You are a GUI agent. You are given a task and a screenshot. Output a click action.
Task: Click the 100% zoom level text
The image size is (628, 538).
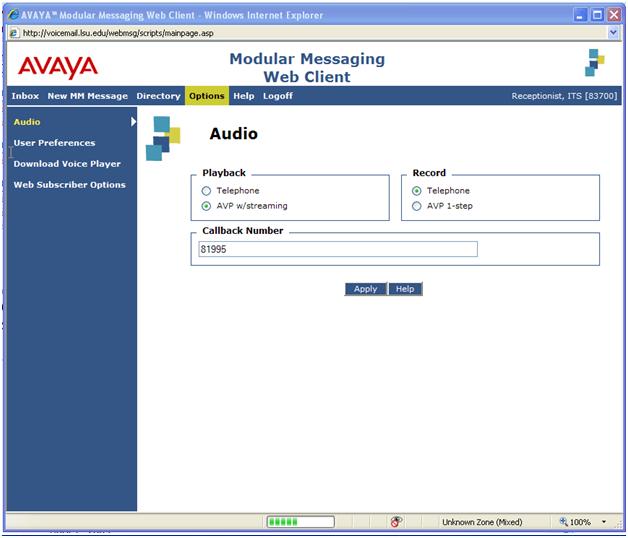coord(580,522)
